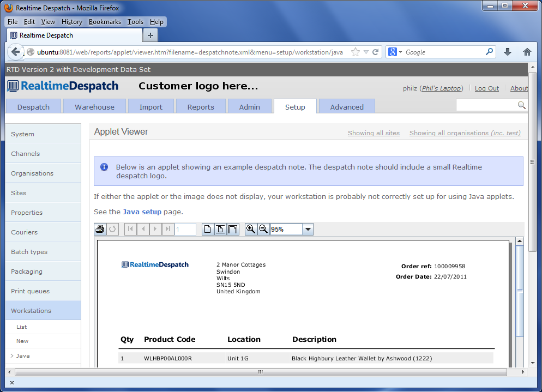
Task: Open Print queues in the sidebar
Action: tap(43, 291)
